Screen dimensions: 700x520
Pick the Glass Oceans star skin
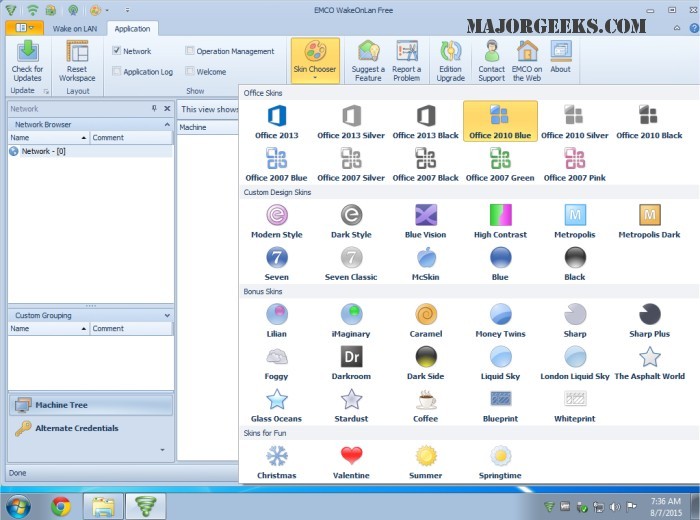pos(276,406)
